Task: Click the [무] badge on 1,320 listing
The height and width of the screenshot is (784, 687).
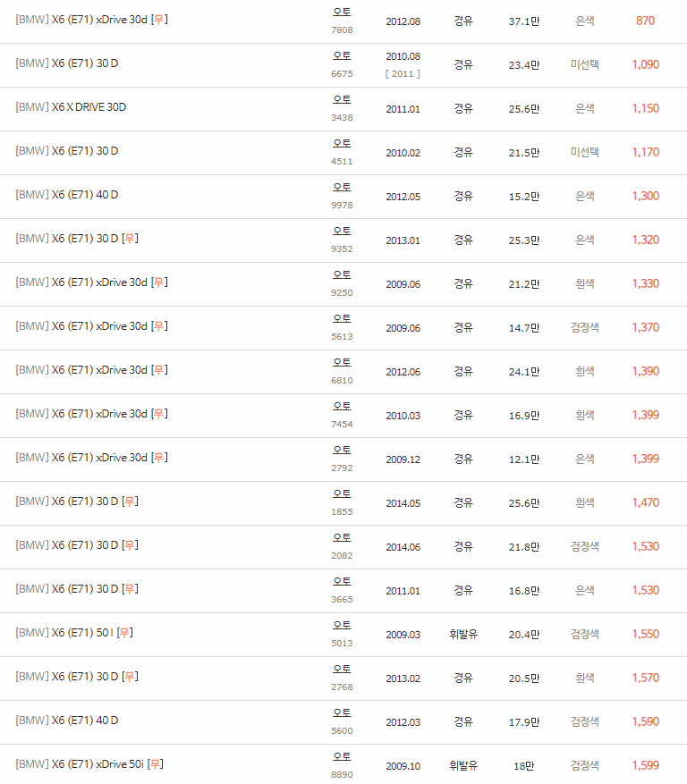Action: click(130, 239)
